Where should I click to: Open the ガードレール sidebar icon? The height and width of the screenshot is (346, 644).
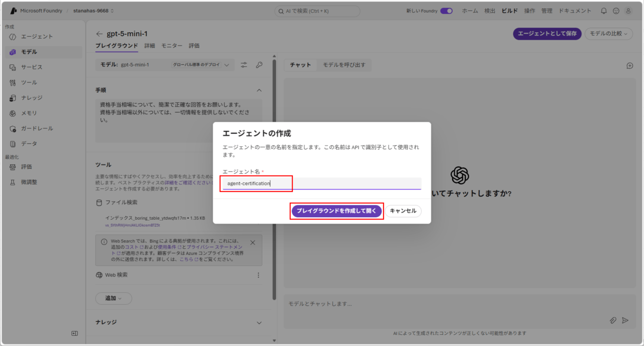tap(13, 129)
